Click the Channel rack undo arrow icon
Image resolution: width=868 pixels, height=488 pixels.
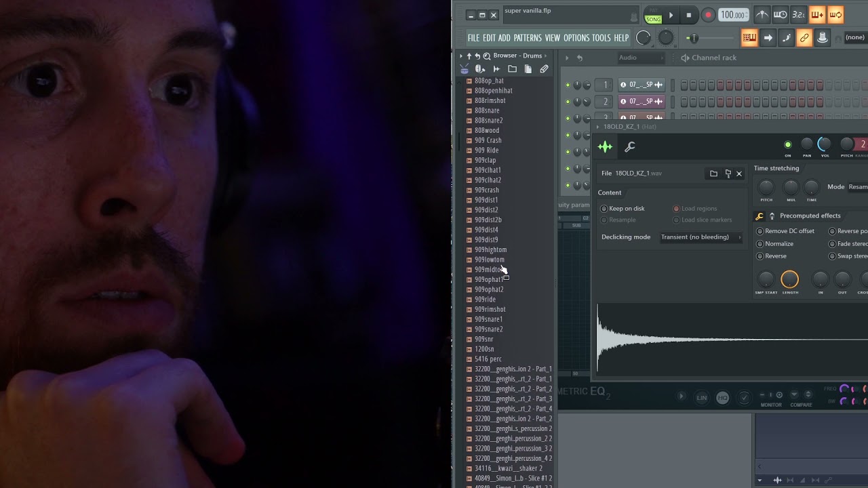(x=580, y=58)
